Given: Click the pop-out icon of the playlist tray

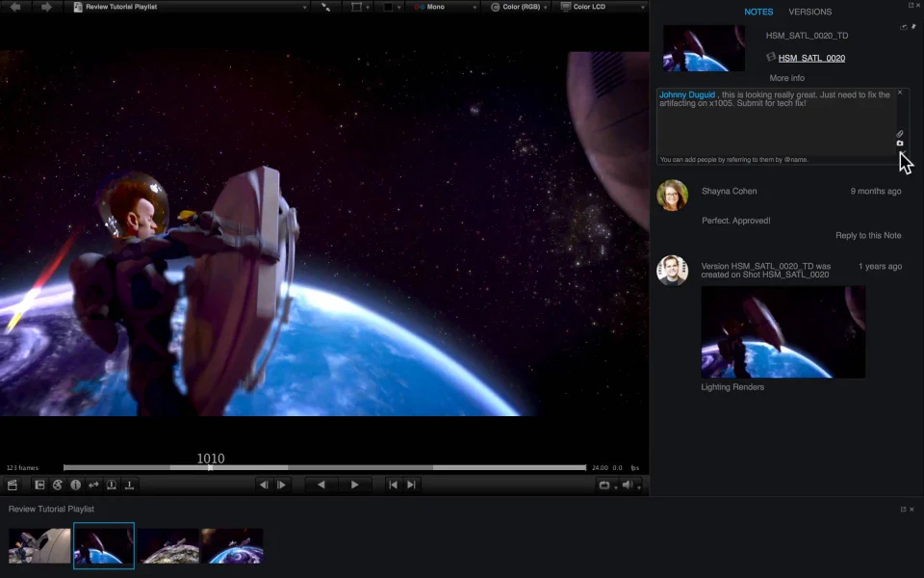Looking at the screenshot, I should click(903, 509).
